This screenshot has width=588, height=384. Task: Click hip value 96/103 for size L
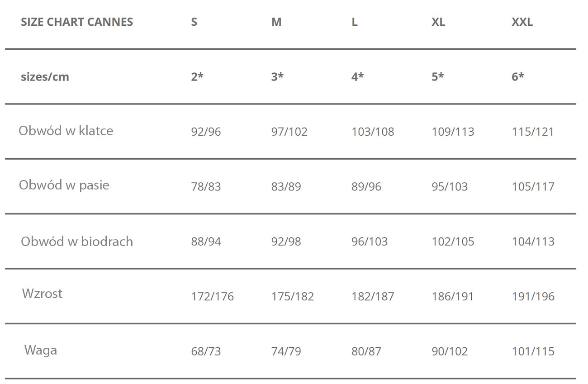[370, 242]
